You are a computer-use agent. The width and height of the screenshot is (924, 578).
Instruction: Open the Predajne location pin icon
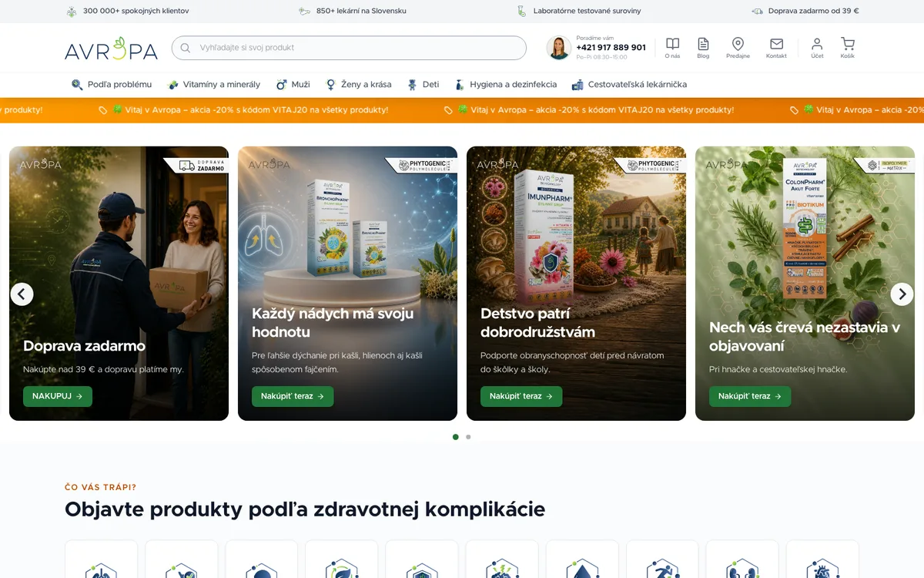(738, 44)
